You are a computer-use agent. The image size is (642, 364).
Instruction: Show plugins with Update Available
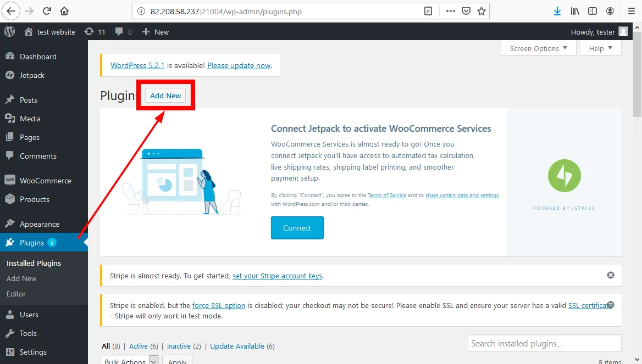(237, 346)
